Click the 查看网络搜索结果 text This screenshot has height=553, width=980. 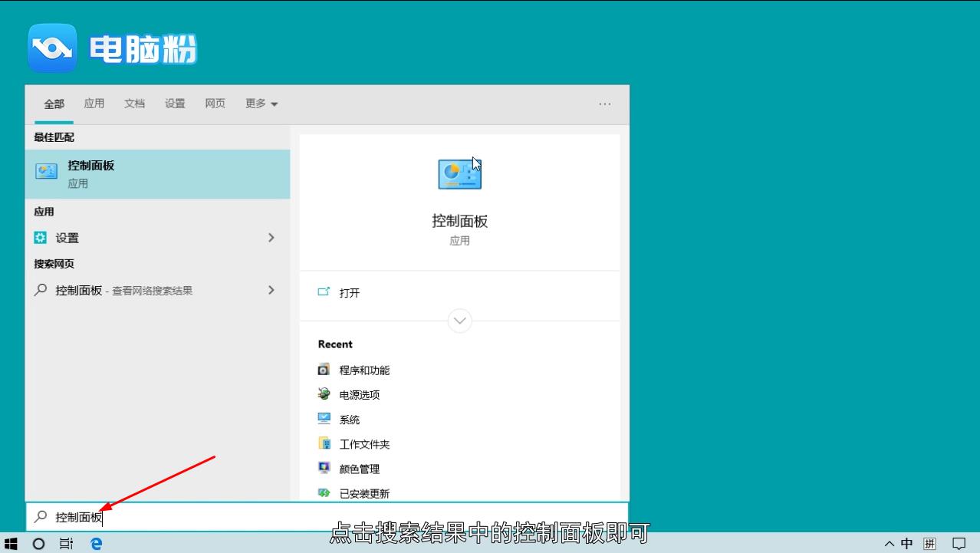coord(152,291)
